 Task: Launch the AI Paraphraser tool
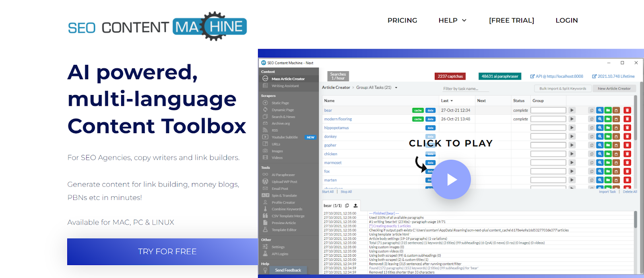283,175
